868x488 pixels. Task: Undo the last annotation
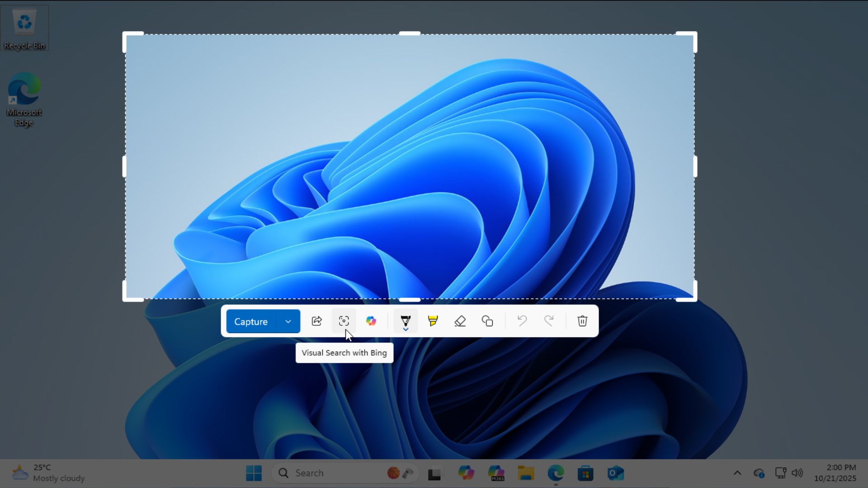pyautogui.click(x=521, y=321)
